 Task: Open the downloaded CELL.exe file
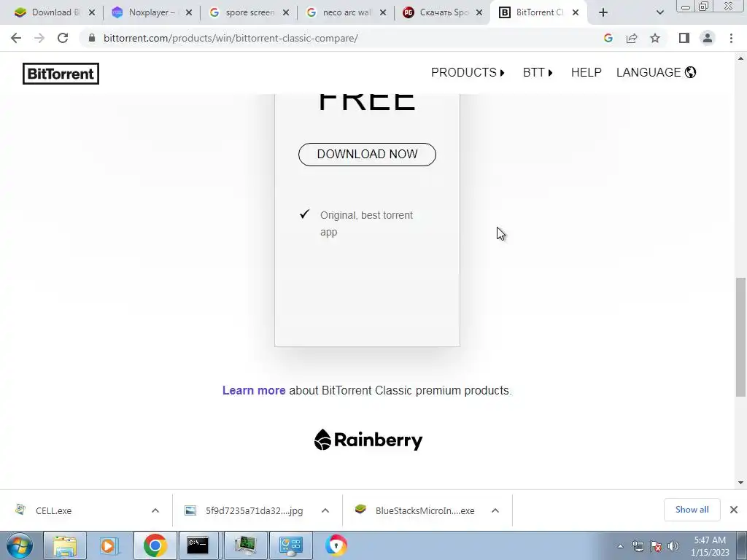pos(53,510)
